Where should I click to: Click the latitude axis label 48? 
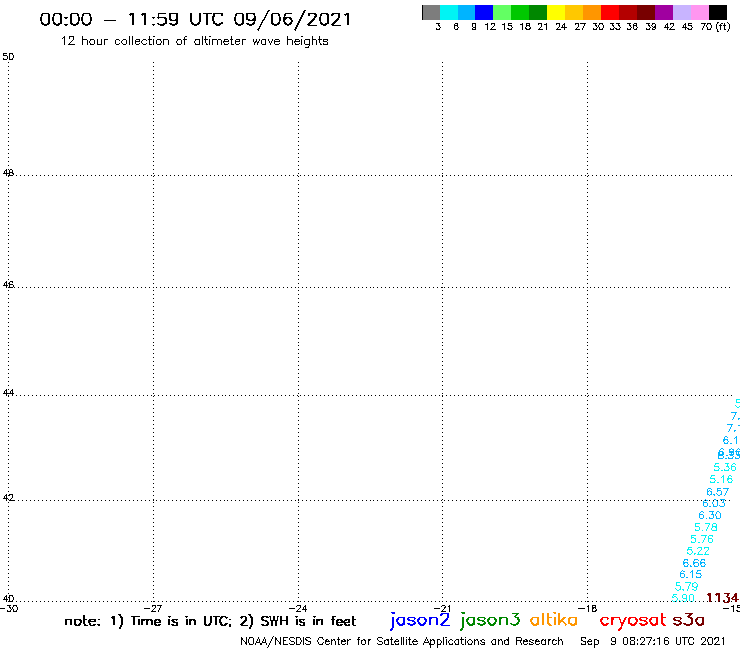click(8, 173)
